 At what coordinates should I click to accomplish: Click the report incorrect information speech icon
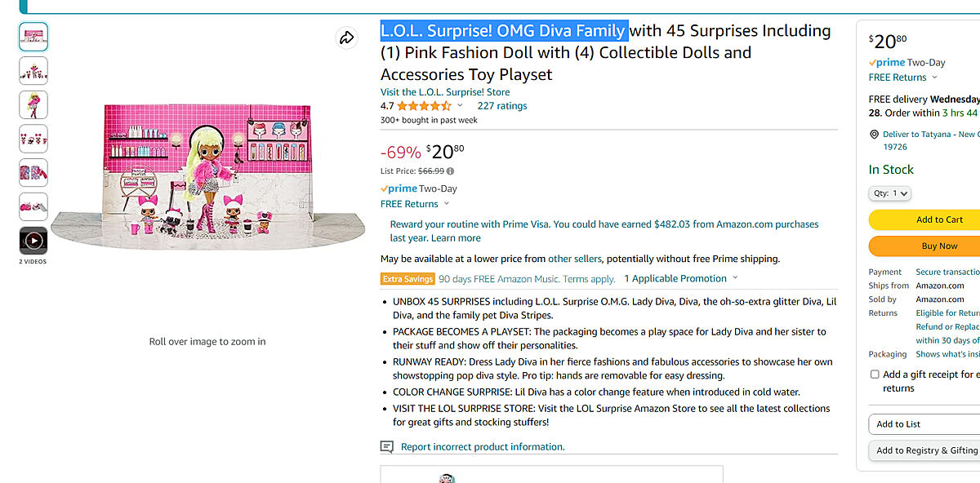click(x=387, y=447)
